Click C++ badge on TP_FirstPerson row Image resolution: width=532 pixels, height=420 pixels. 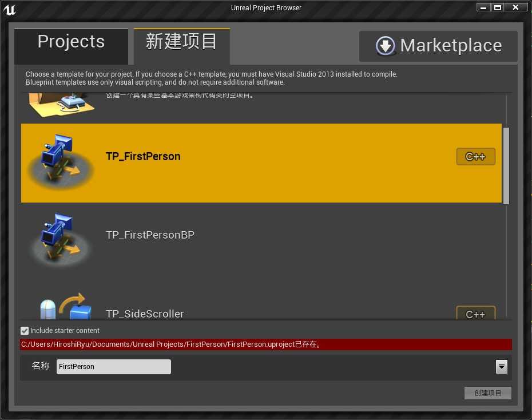(476, 157)
